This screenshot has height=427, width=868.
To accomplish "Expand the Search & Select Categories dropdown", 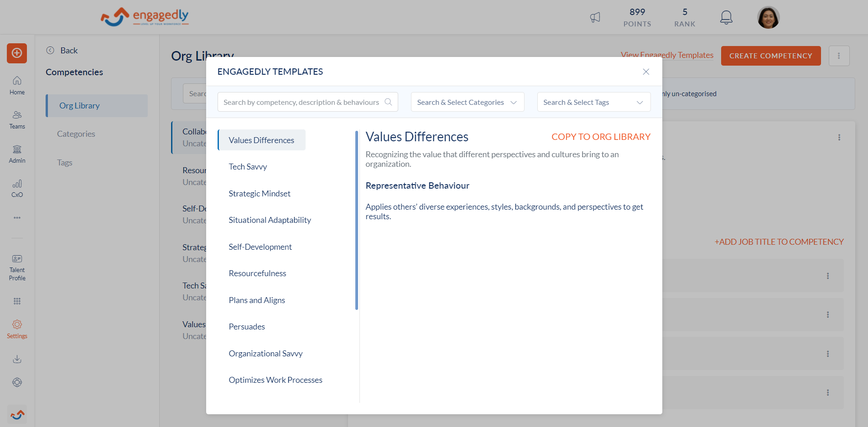I will (x=468, y=102).
